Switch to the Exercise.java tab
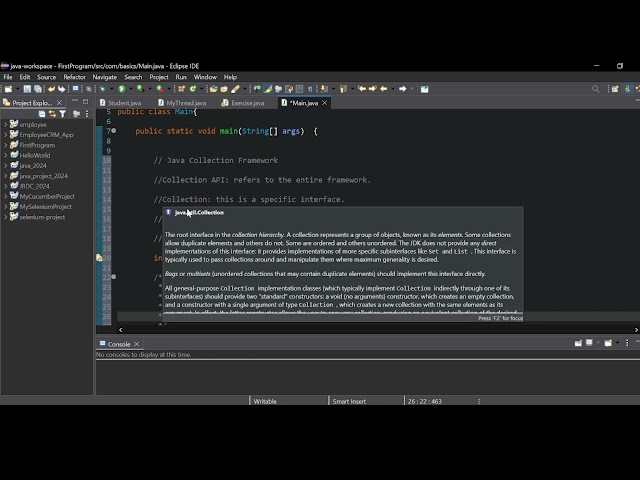640x480 pixels. click(x=243, y=103)
